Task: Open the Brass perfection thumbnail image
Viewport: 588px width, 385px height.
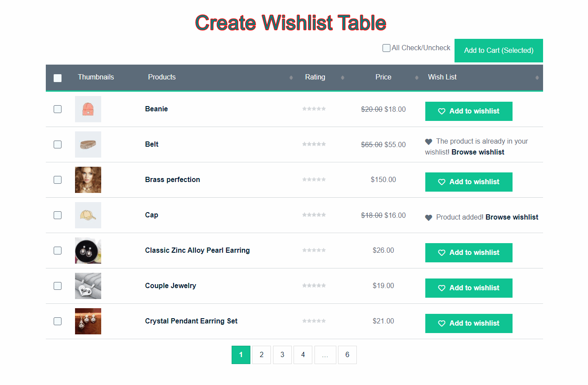Action: point(88,180)
